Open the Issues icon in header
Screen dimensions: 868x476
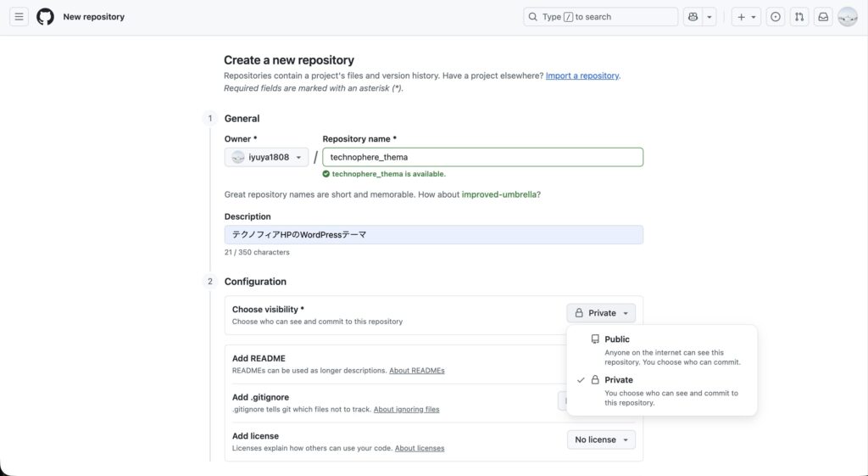(775, 17)
